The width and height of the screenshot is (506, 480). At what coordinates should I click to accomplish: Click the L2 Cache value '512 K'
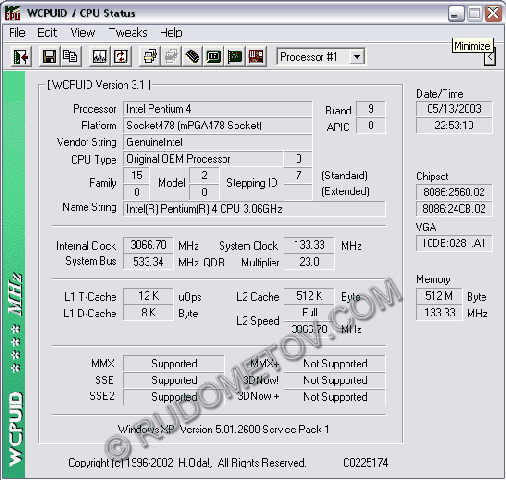pyautogui.click(x=309, y=296)
